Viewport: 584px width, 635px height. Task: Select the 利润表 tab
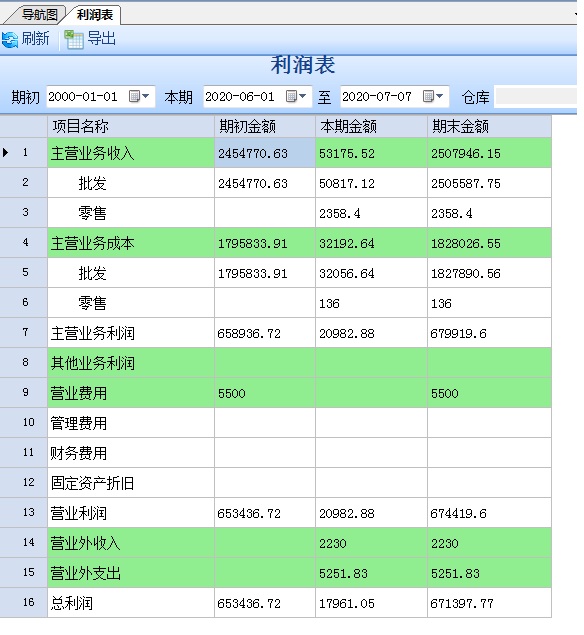pyautogui.click(x=94, y=15)
